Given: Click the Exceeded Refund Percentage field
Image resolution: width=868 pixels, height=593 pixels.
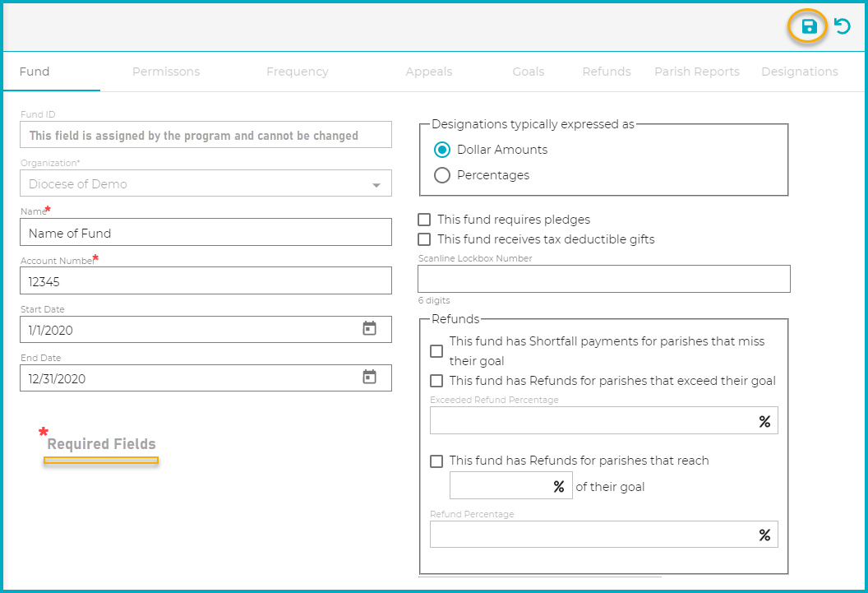Looking at the screenshot, I should [x=604, y=421].
